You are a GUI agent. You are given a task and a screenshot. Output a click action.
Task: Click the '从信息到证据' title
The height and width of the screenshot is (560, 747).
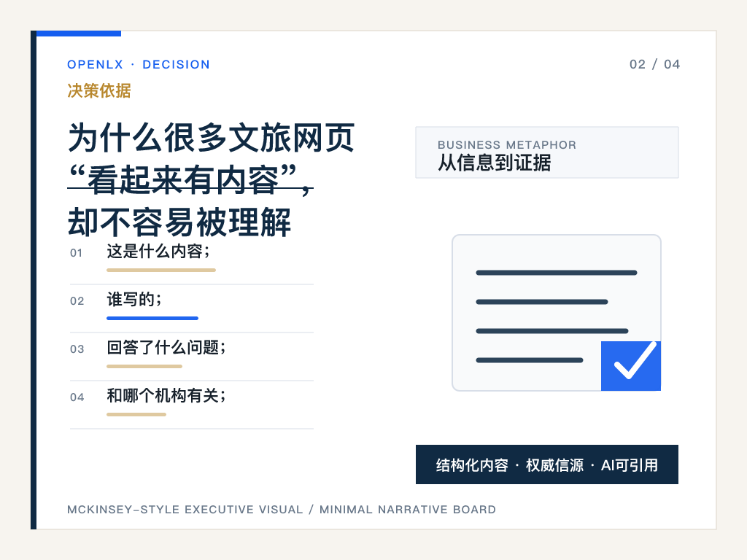point(495,163)
